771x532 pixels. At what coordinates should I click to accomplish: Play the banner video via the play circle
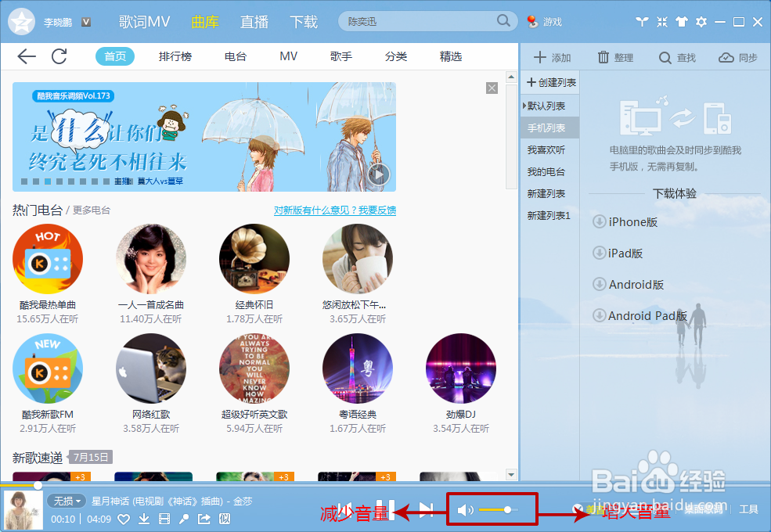pos(378,174)
